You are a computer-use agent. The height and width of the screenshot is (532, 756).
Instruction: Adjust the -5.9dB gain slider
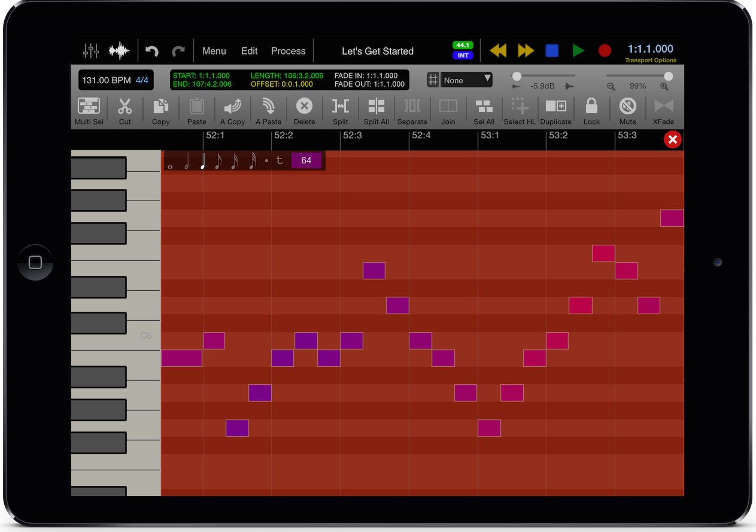point(544,76)
